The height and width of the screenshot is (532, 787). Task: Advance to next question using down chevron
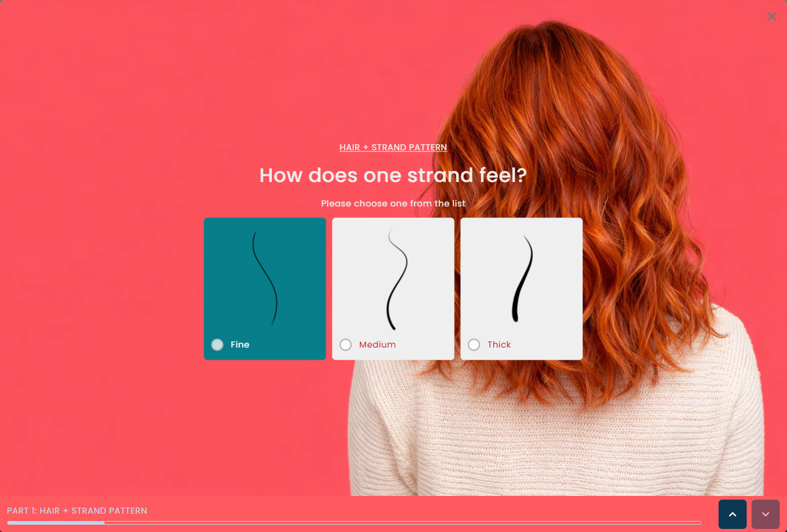pyautogui.click(x=765, y=514)
